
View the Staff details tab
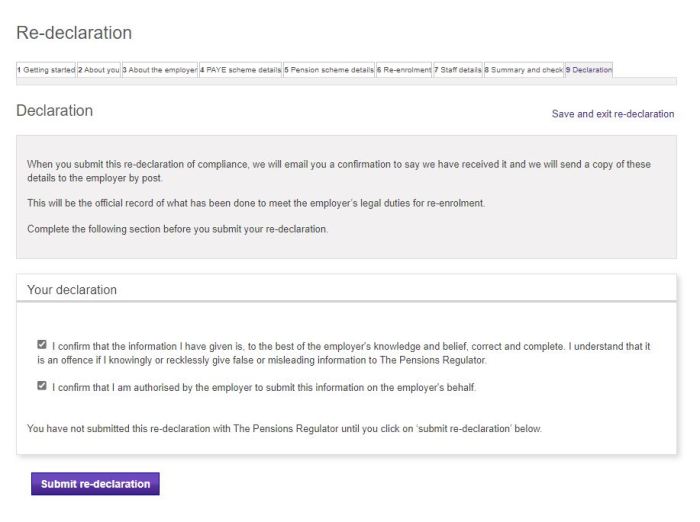click(458, 70)
